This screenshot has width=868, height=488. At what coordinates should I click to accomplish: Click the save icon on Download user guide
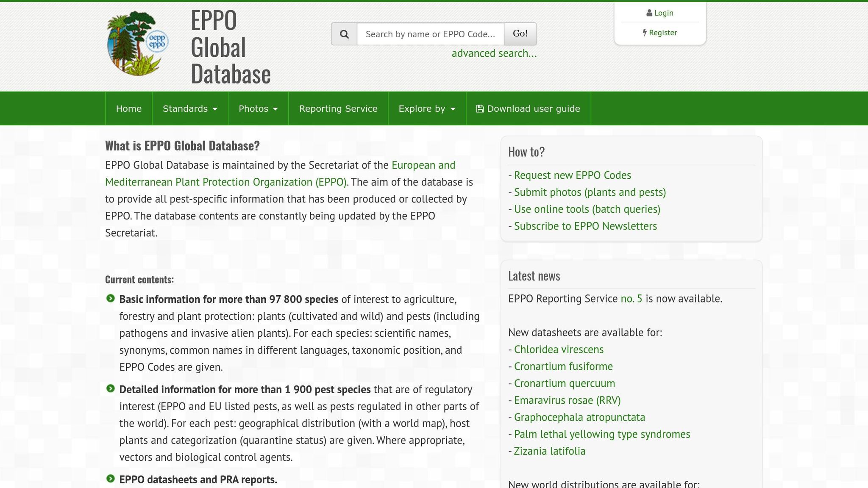coord(480,109)
